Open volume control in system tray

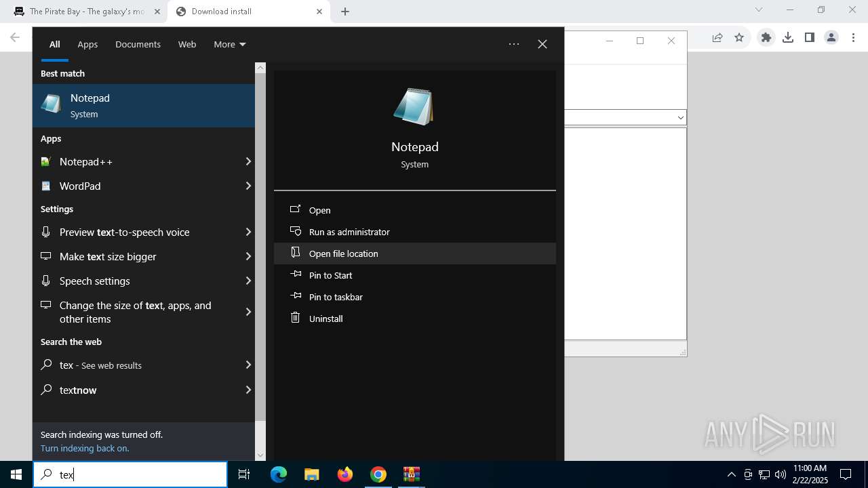781,474
